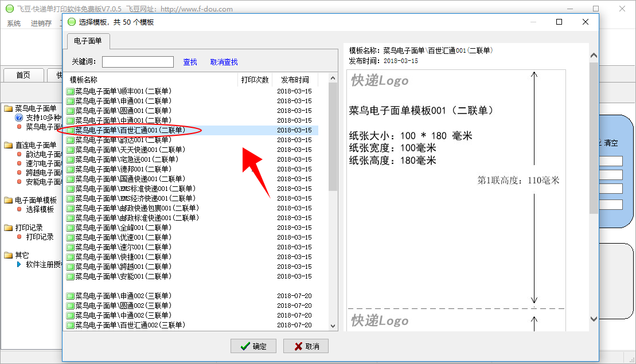Screen dimensions: 636x364
Task: Click the template icon beside 申通001(二联单)
Action: [x=70, y=101]
